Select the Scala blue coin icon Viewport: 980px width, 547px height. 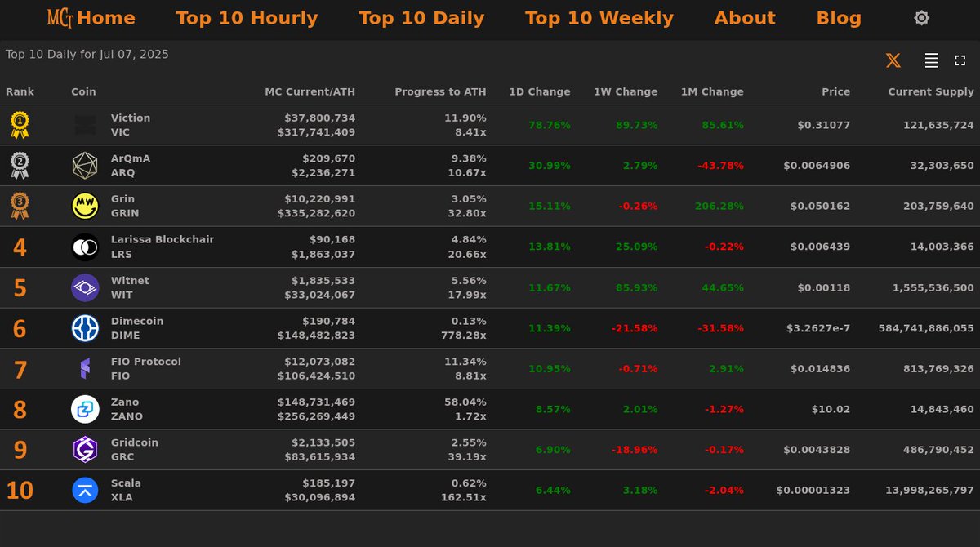click(x=84, y=490)
